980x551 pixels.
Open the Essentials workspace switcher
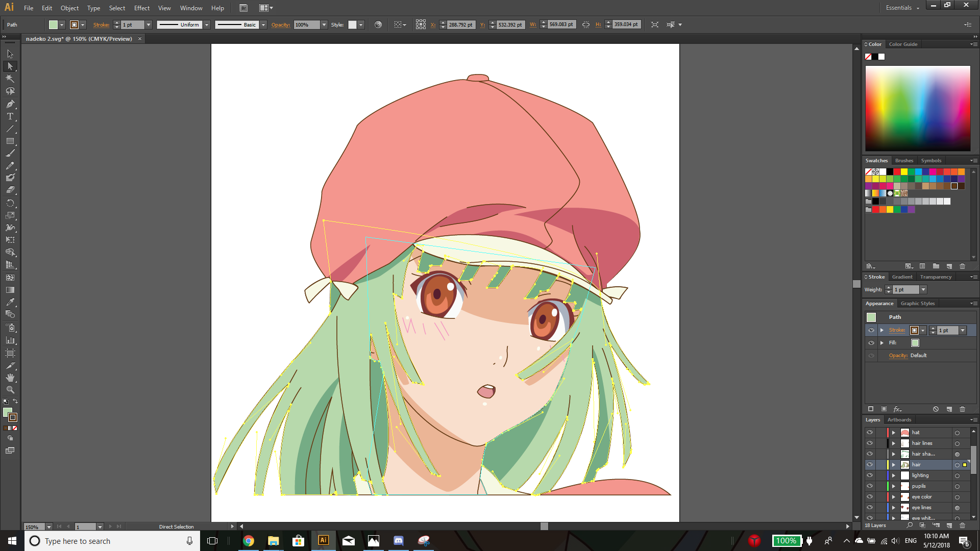tap(902, 8)
